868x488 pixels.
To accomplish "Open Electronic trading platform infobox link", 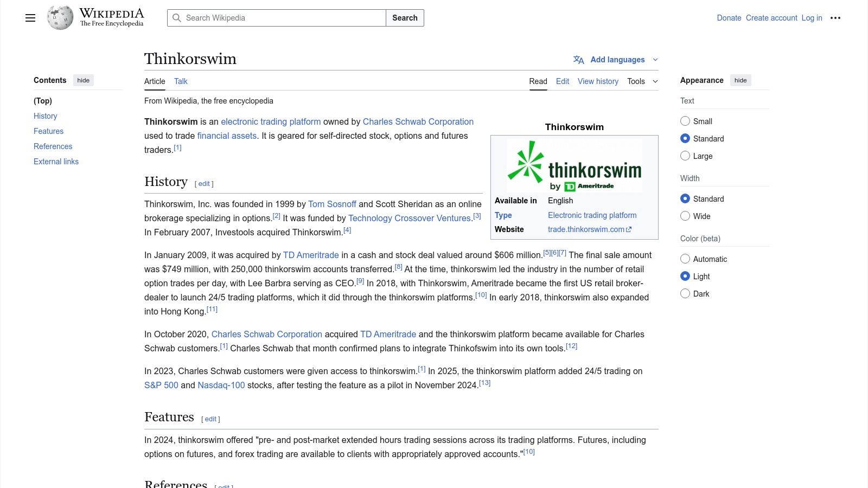I will [x=592, y=215].
